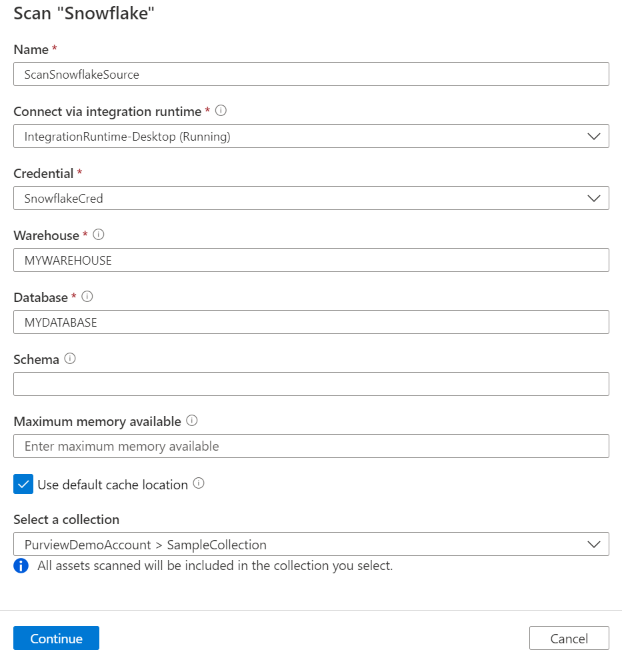Click the Maximum memory available info icon
622x658 pixels.
(x=192, y=421)
